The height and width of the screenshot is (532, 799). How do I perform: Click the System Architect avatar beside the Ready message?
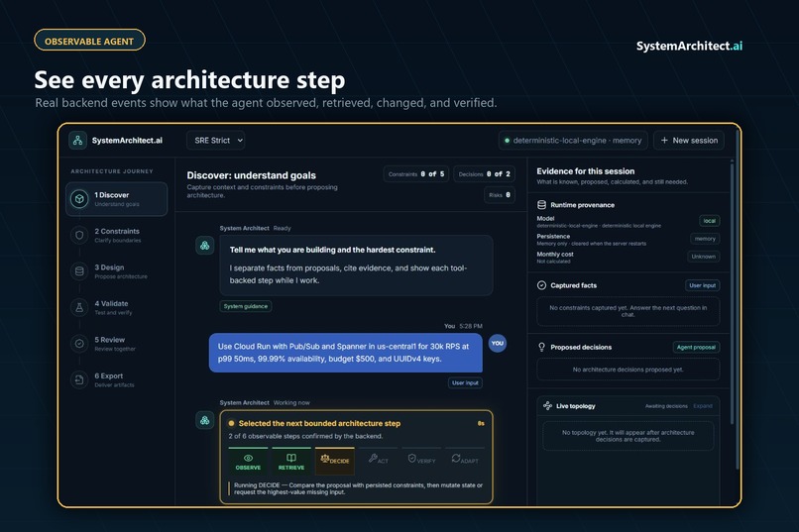pos(205,246)
